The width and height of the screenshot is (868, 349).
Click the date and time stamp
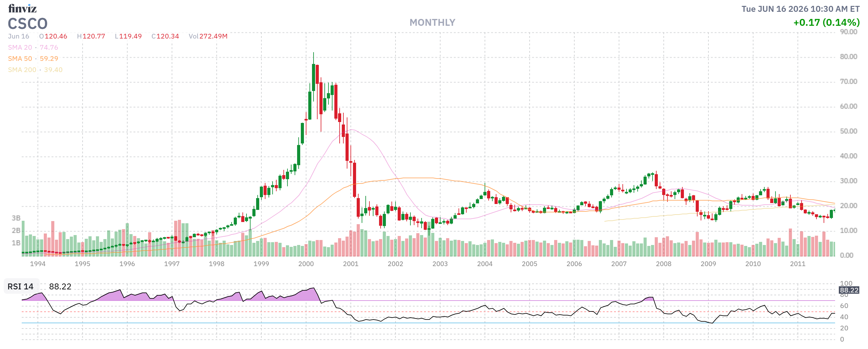pyautogui.click(x=800, y=9)
